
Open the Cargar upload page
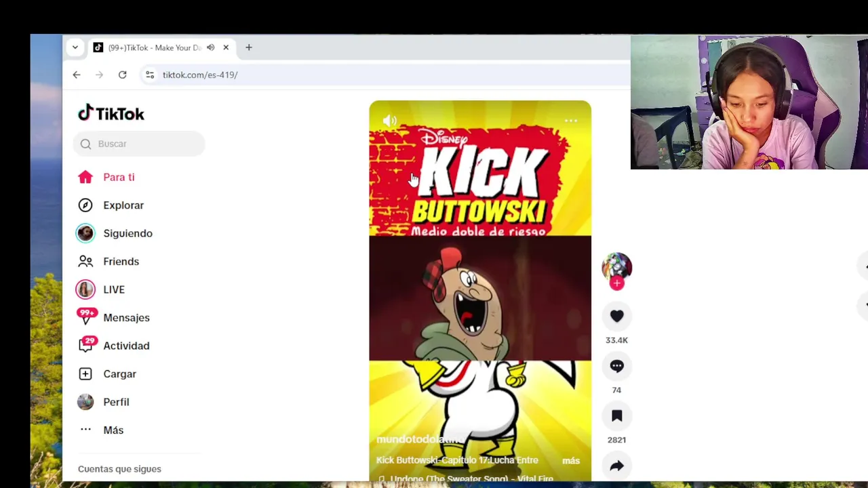[119, 374]
